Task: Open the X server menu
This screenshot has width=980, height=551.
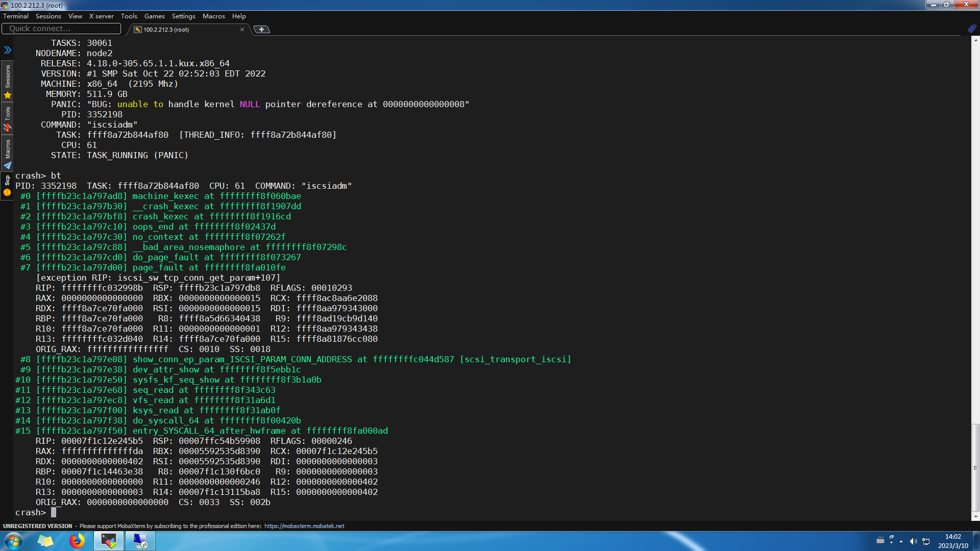Action: pos(101,16)
